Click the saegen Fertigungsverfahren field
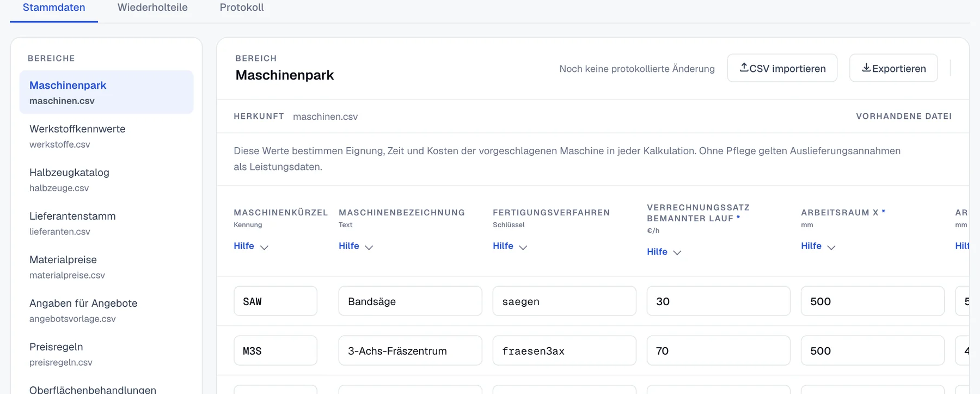The width and height of the screenshot is (980, 394). pos(564,301)
